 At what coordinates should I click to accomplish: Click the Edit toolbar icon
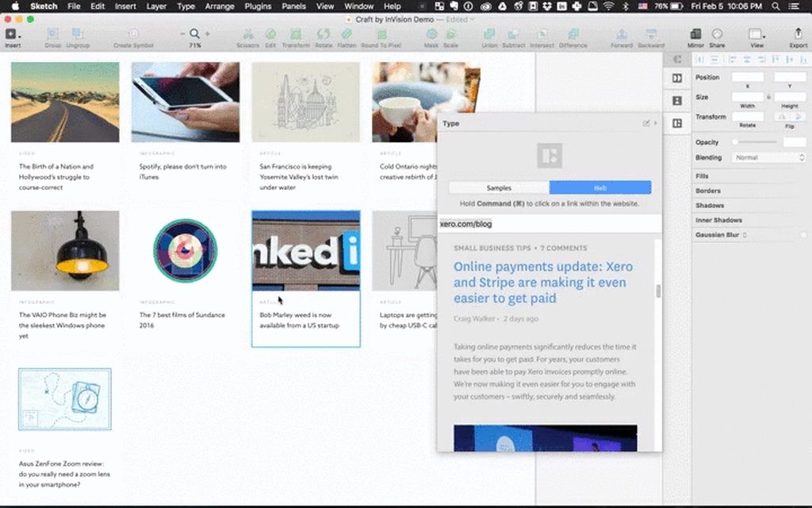point(270,34)
